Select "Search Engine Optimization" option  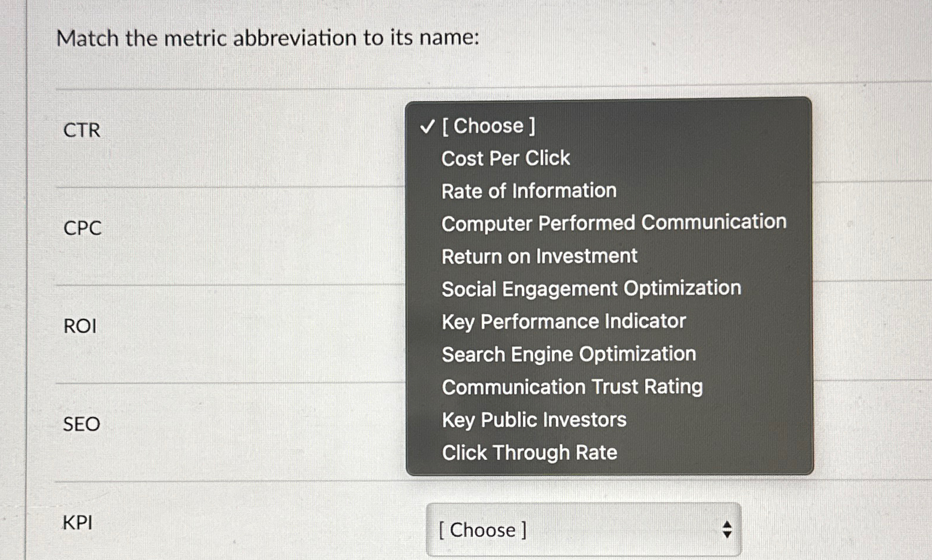[568, 354]
